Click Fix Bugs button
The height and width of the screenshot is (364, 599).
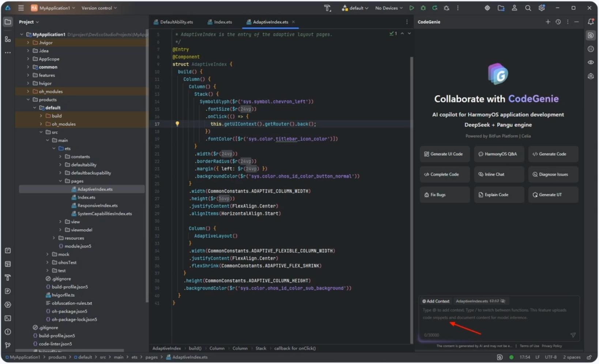tap(444, 195)
